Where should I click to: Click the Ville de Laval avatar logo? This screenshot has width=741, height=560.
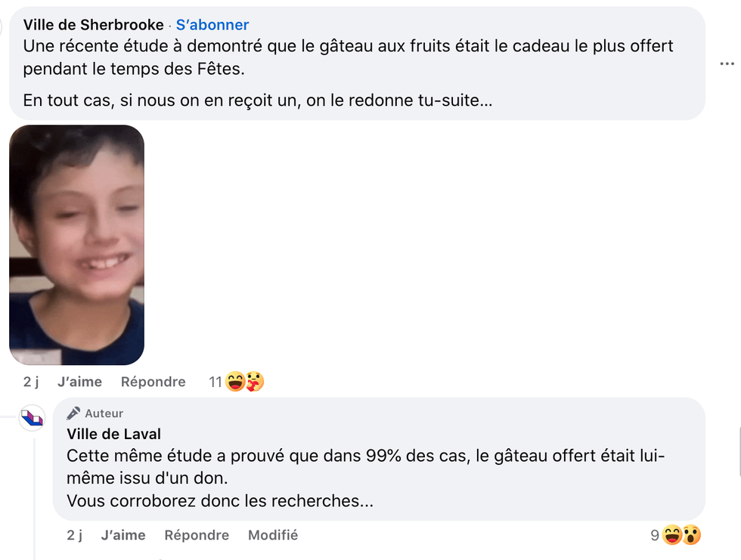click(32, 418)
